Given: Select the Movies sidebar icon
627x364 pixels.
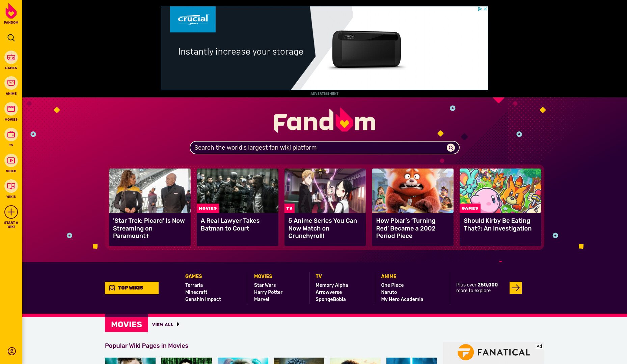Looking at the screenshot, I should click(11, 109).
